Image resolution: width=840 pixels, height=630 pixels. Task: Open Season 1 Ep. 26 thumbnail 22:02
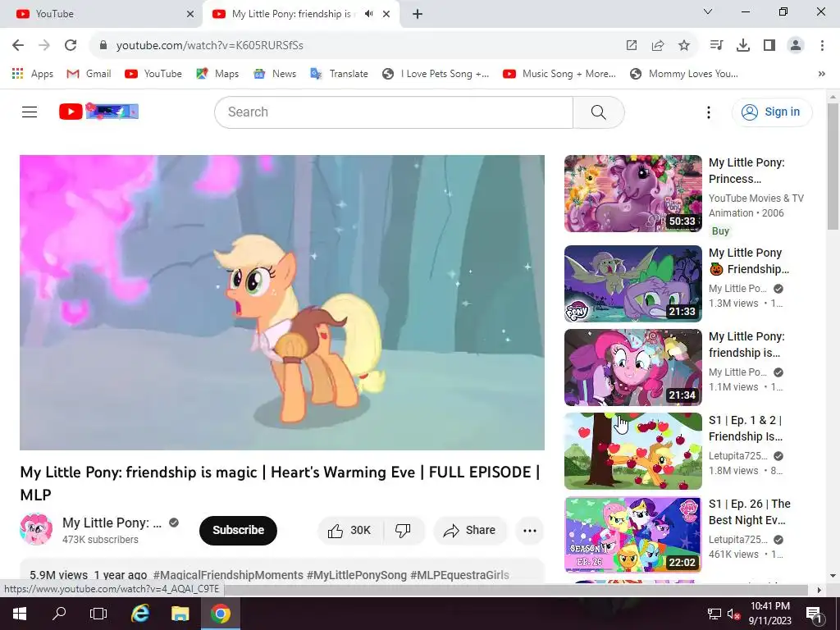[x=632, y=535]
